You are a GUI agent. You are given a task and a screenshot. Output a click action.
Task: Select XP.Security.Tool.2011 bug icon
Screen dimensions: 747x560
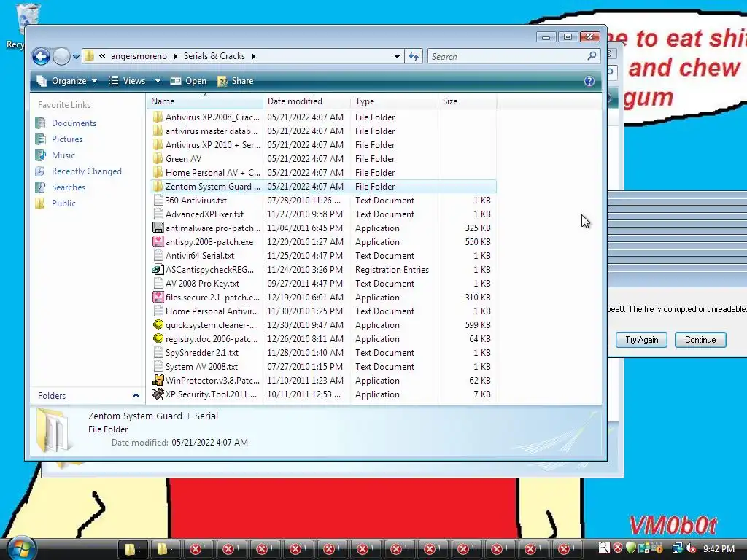tap(158, 394)
